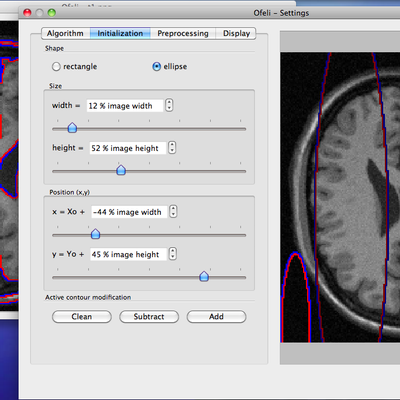400x400 pixels.
Task: Switch to the Display tab
Action: click(236, 33)
